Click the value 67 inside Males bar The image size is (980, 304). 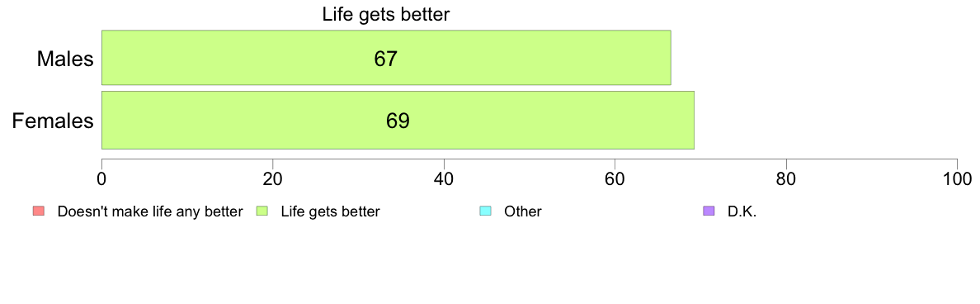click(x=386, y=59)
